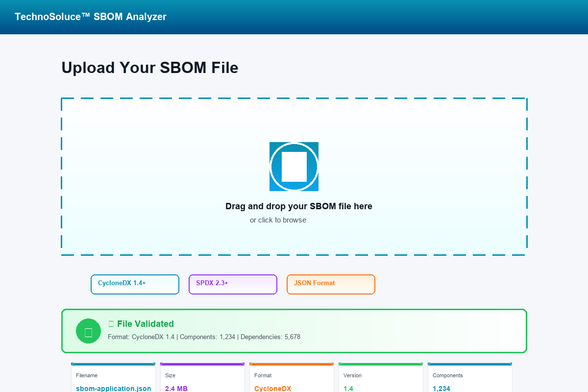
Task: Click the Upload Your SBOM File heading
Action: pos(150,68)
